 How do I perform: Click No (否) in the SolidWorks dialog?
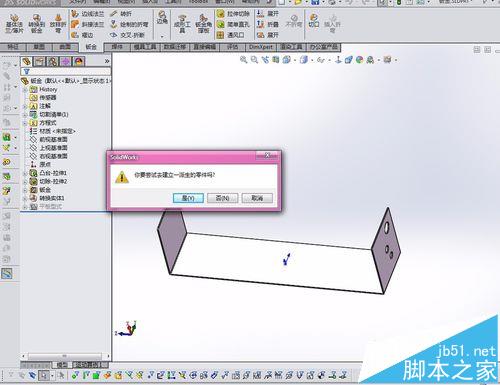pos(222,198)
